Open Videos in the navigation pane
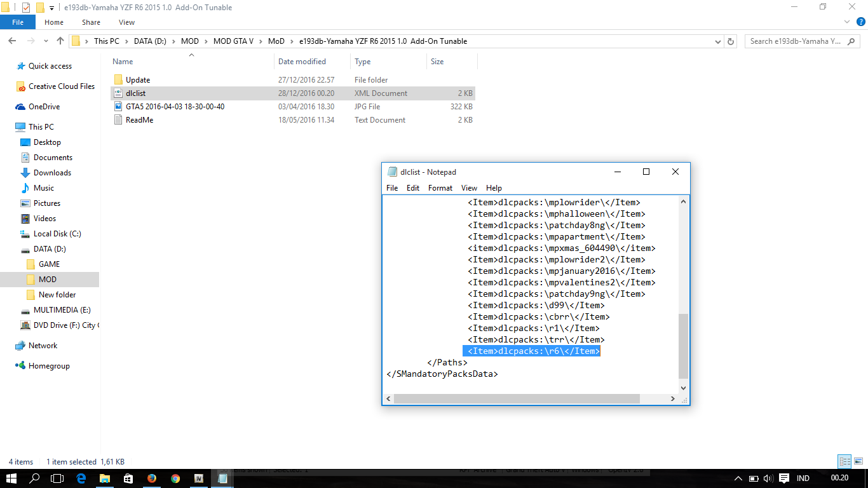This screenshot has height=488, width=868. (44, 219)
